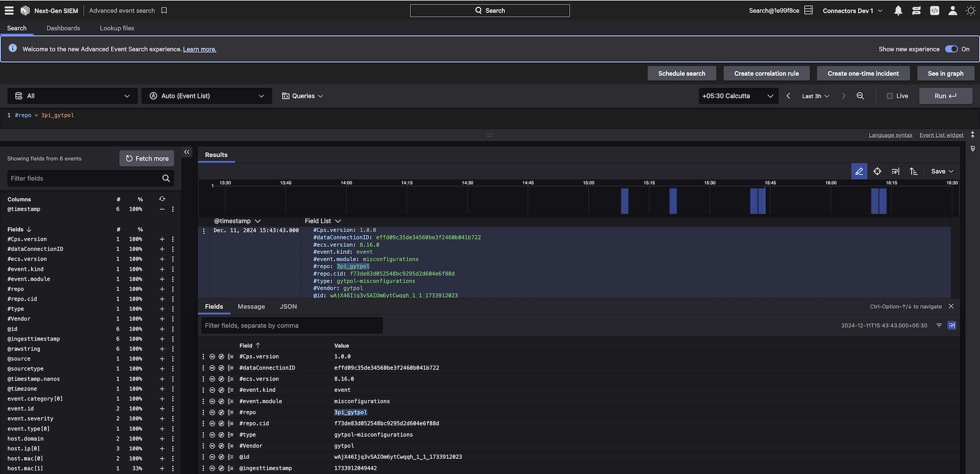Viewport: 980px width, 474px height.
Task: Open the hamburger navigation menu
Action: pyautogui.click(x=9, y=11)
